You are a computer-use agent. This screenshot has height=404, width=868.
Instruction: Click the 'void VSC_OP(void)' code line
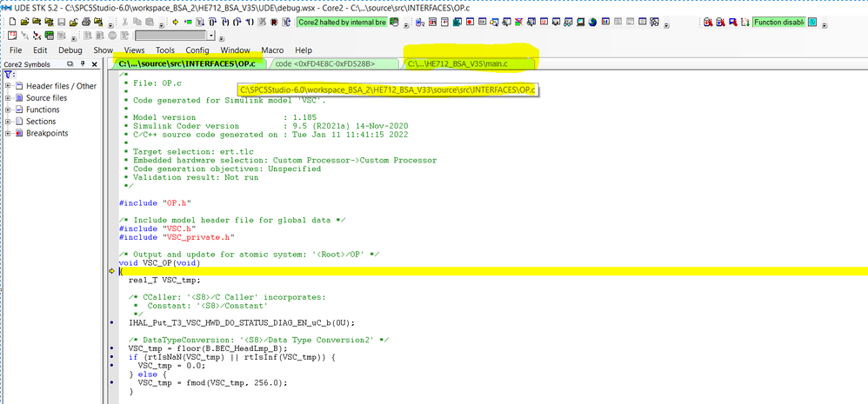coord(159,263)
